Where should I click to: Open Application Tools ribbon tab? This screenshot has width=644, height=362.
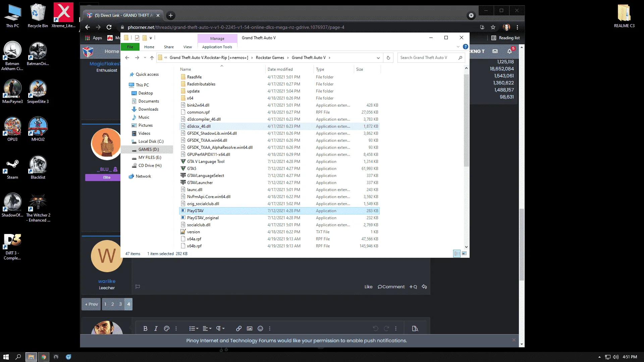tap(217, 47)
